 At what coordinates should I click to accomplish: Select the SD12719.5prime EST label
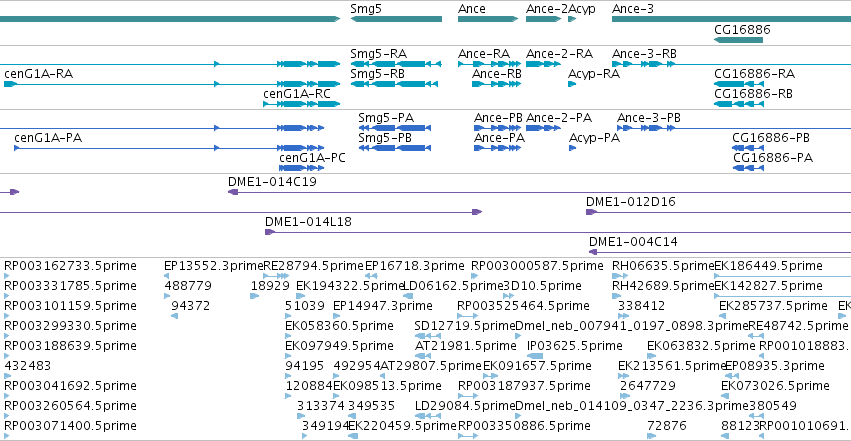465,326
